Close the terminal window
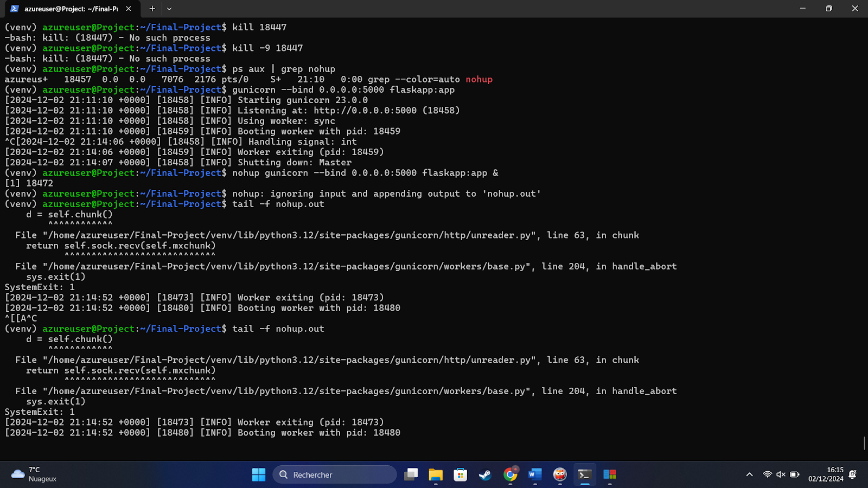The image size is (868, 488). pos(855,9)
